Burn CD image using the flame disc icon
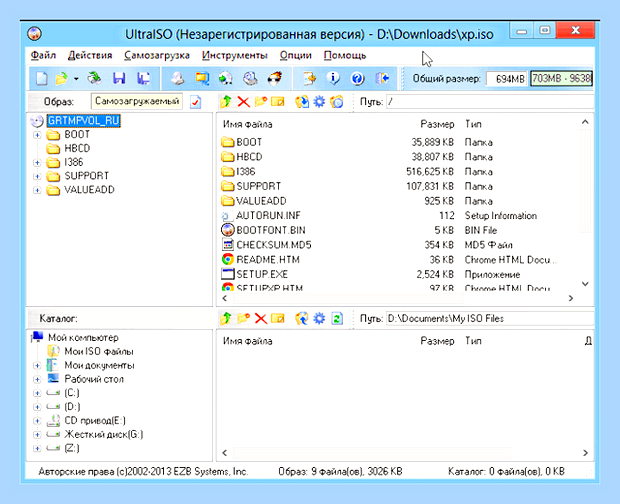 (274, 78)
